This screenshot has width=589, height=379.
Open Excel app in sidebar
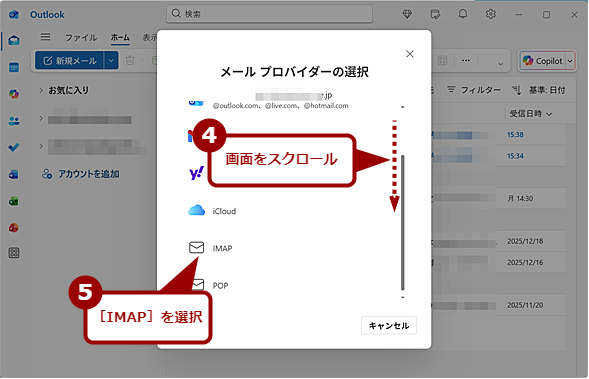pos(14,201)
